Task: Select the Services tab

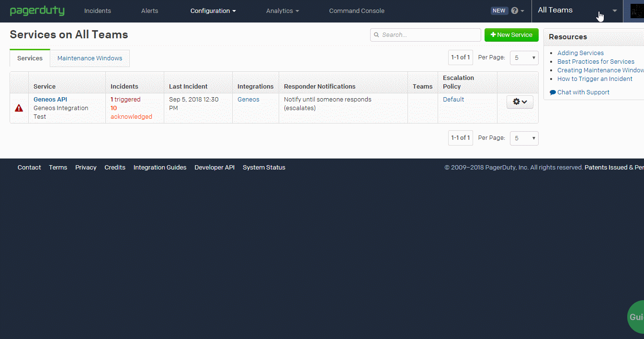Action: [x=30, y=58]
